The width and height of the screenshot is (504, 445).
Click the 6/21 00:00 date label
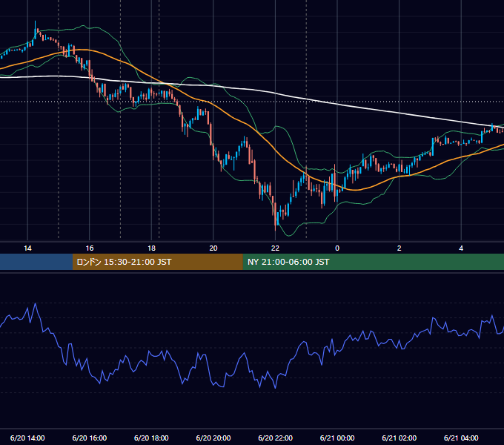tap(337, 438)
